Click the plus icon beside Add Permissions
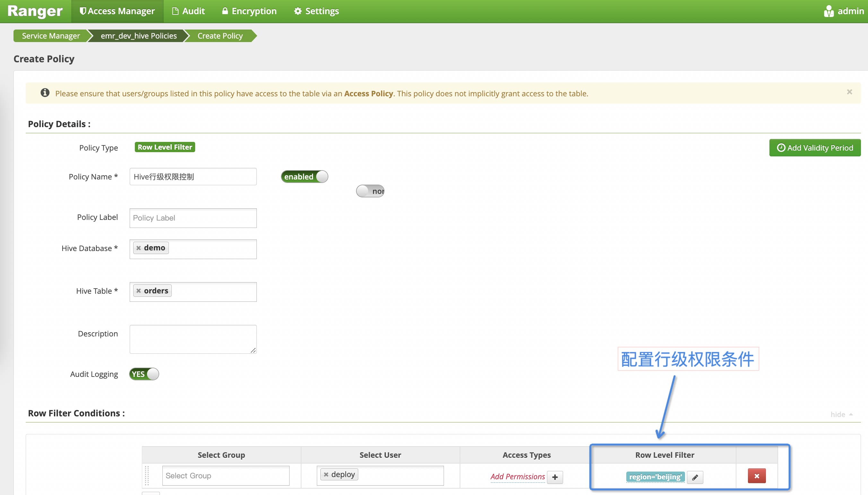 555,477
